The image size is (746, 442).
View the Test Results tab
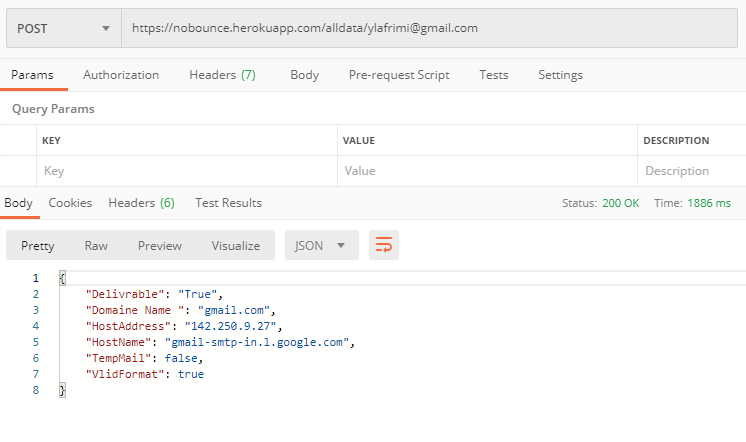pos(228,203)
